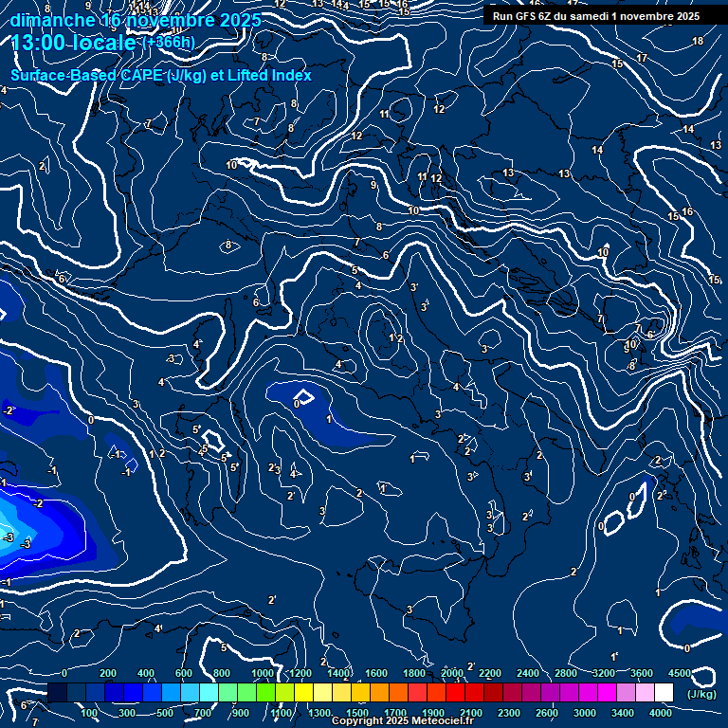The image size is (728, 728).
Task: Click the '1500' legend value
Action: [x=357, y=713]
